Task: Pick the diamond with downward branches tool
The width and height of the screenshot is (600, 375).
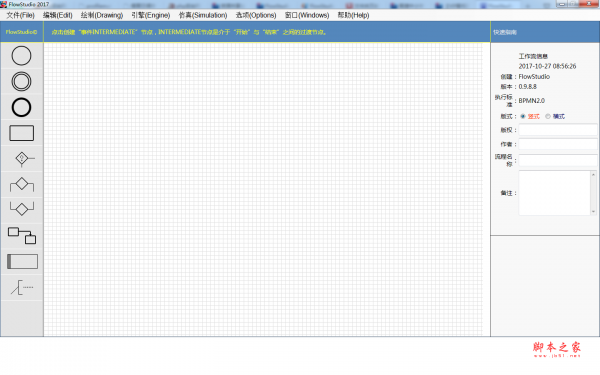Action: tap(22, 184)
